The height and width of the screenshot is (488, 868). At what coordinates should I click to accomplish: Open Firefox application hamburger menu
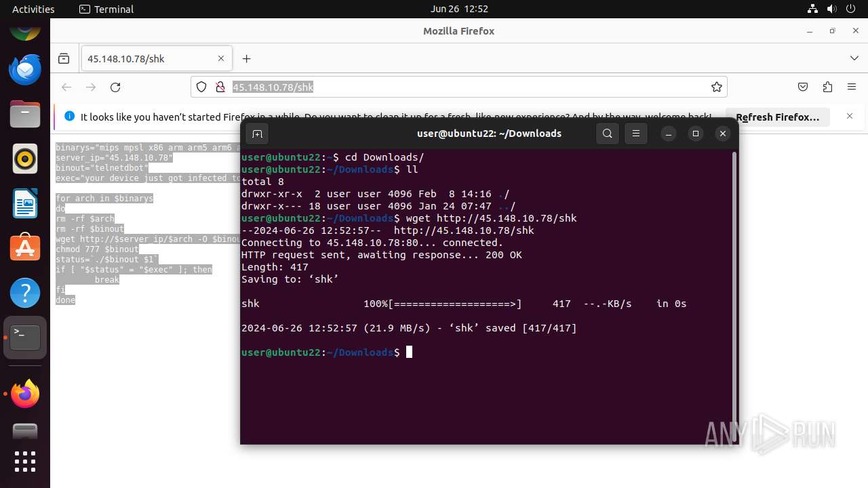(x=852, y=87)
